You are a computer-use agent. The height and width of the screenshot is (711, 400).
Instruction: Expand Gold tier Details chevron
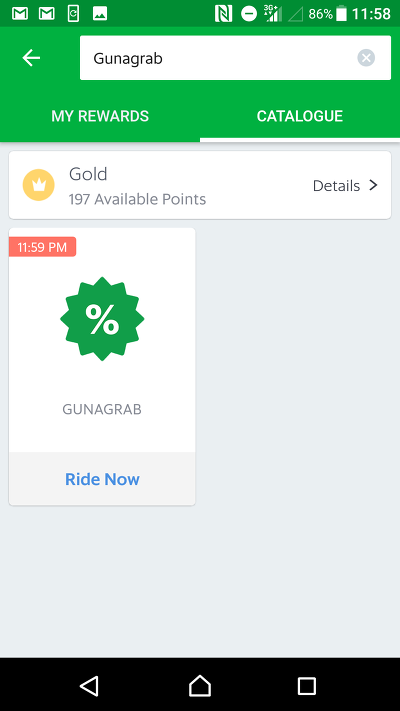point(373,185)
